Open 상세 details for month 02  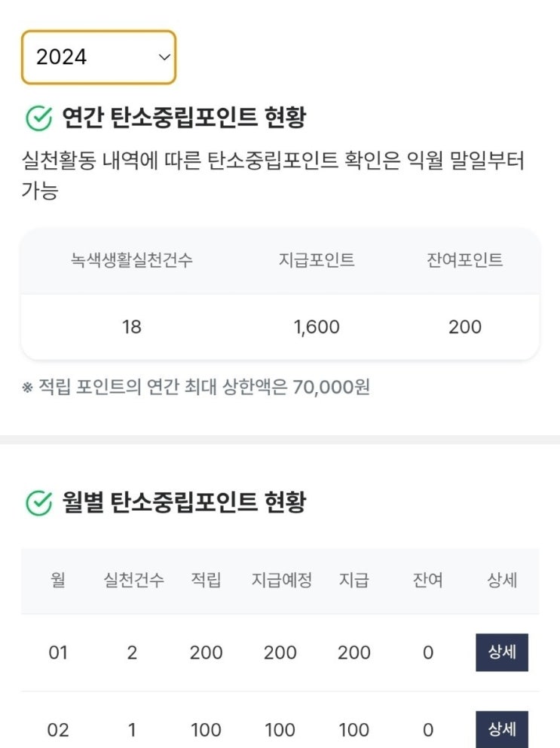click(x=501, y=729)
